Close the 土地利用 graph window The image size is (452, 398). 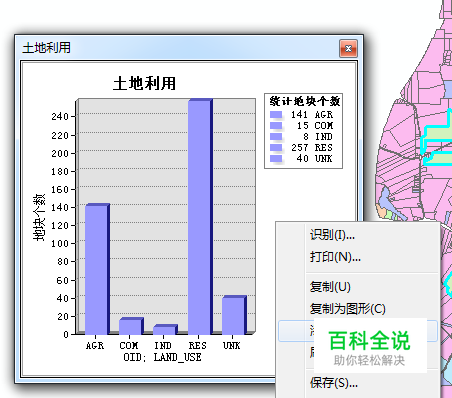point(348,49)
